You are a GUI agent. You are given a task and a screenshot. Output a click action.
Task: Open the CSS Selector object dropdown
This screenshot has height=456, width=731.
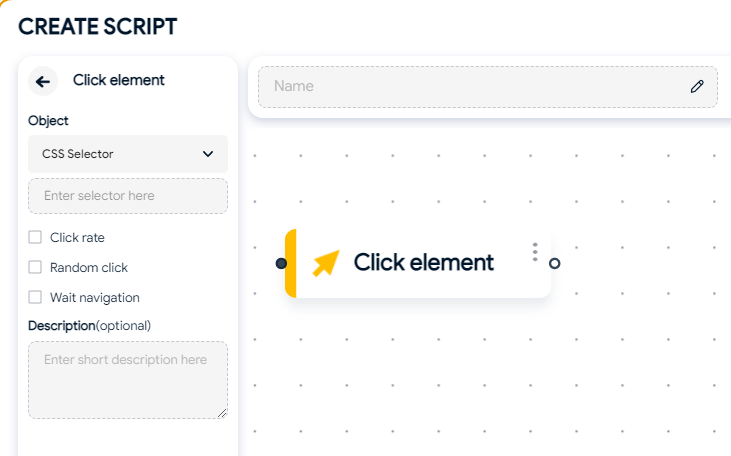pos(128,154)
